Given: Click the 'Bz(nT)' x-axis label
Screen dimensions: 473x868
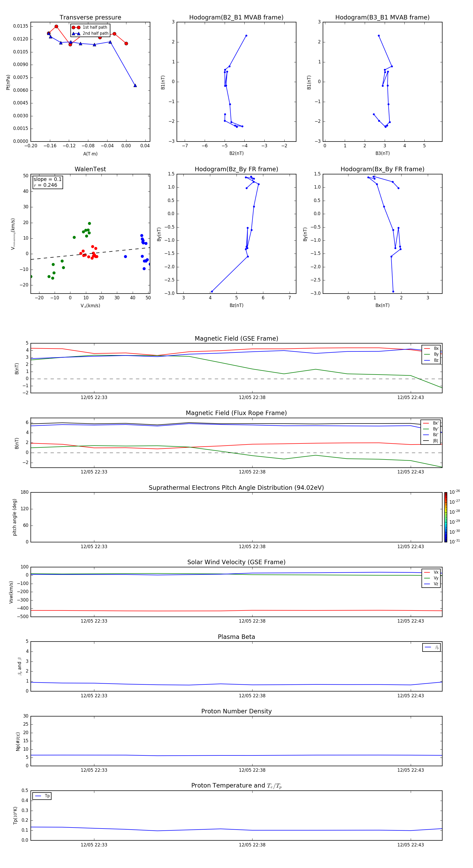Looking at the screenshot, I should coord(236,305).
